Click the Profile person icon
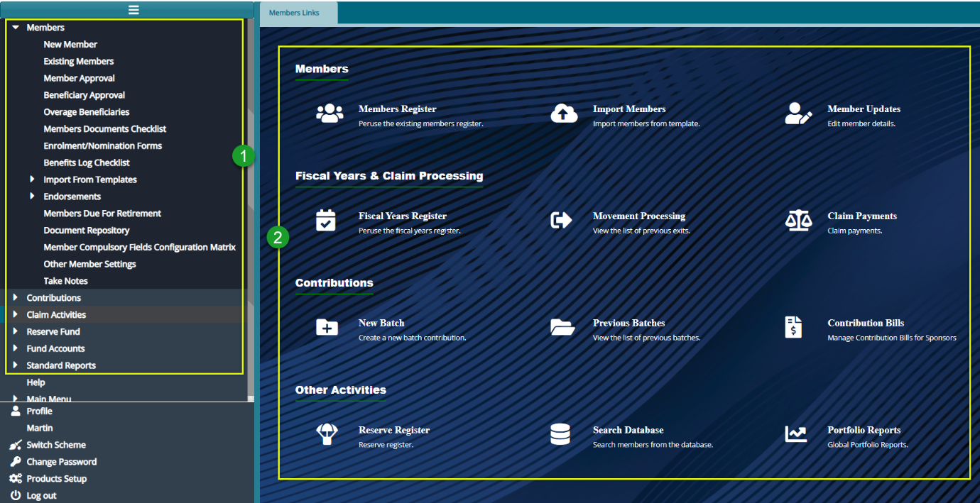This screenshot has height=503, width=980. click(16, 411)
